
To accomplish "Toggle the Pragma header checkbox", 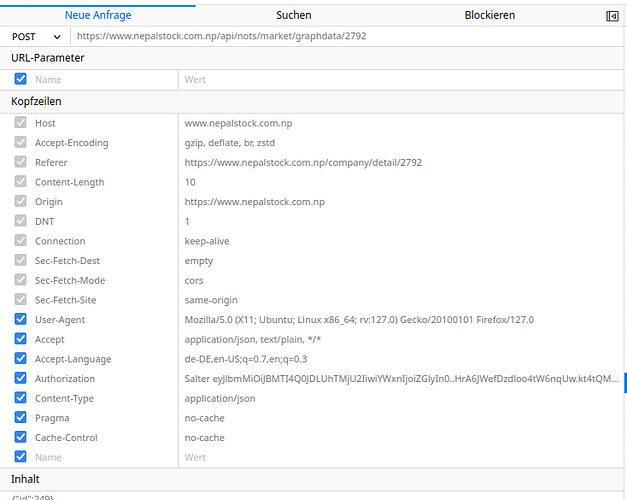I will tap(21, 418).
